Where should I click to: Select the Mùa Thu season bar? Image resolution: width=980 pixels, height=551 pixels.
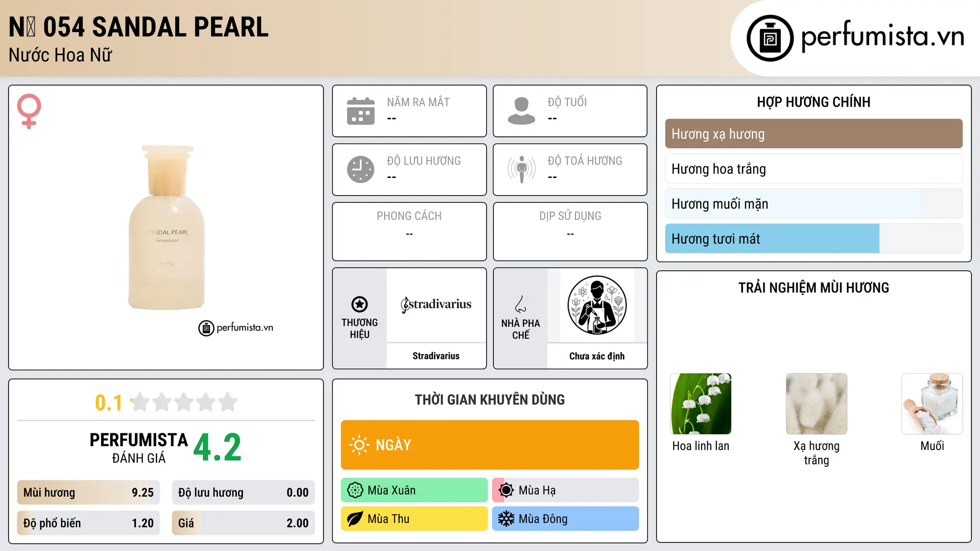click(414, 519)
